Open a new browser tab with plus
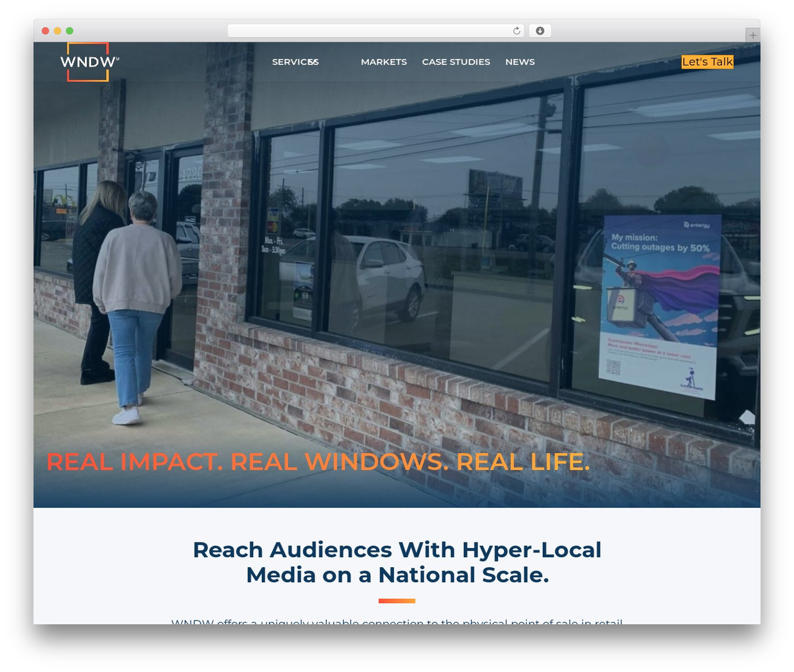Viewport: 794px width, 672px height. pos(752,35)
